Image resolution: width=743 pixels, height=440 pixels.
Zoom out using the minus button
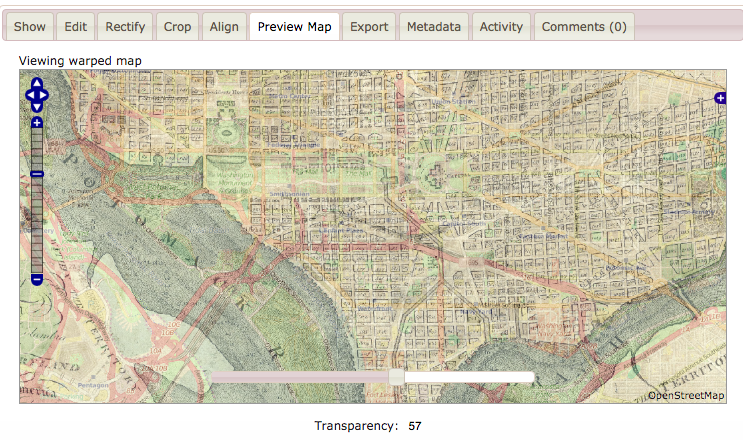coord(37,279)
